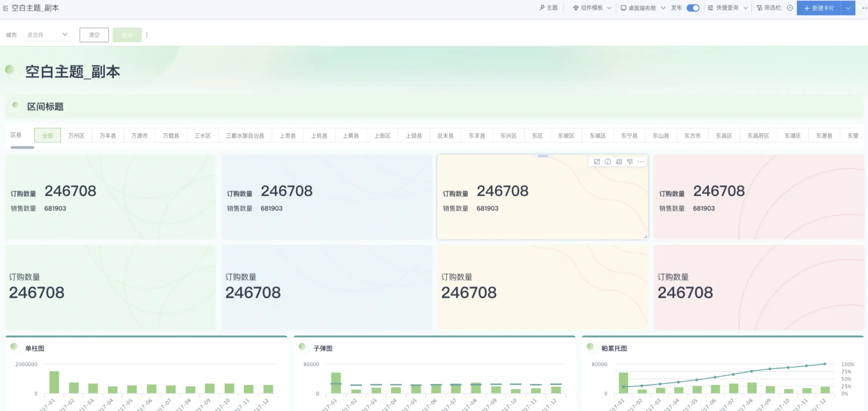868x411 pixels.
Task: Collapse the filter bar with the circled arrow
Action: click(x=790, y=8)
